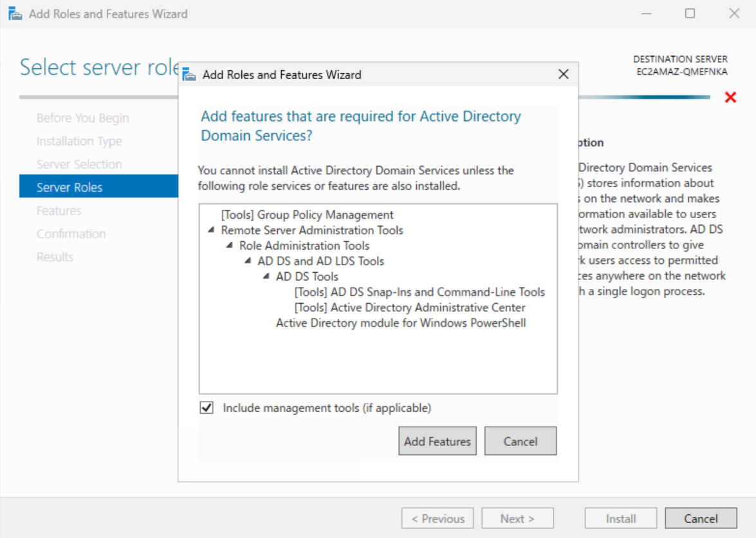Click the Add Features button

tap(438, 441)
